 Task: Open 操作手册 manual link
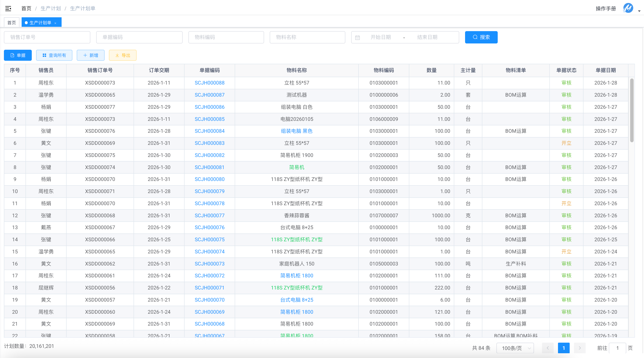click(606, 8)
